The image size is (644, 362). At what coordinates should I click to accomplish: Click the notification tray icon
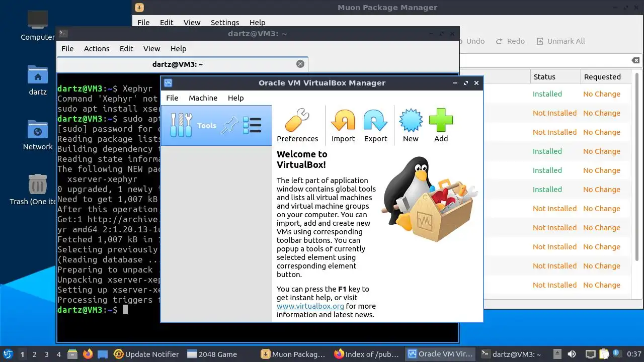point(617,354)
